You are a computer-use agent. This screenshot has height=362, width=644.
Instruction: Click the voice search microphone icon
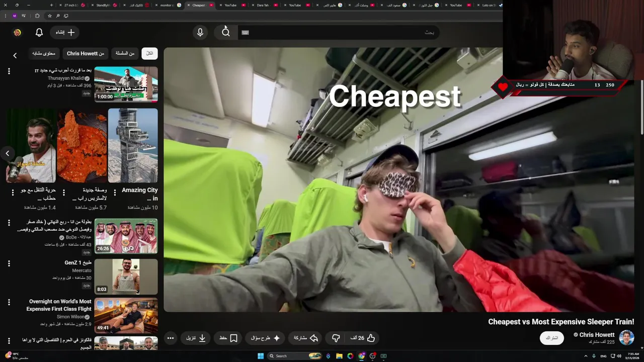[200, 32]
